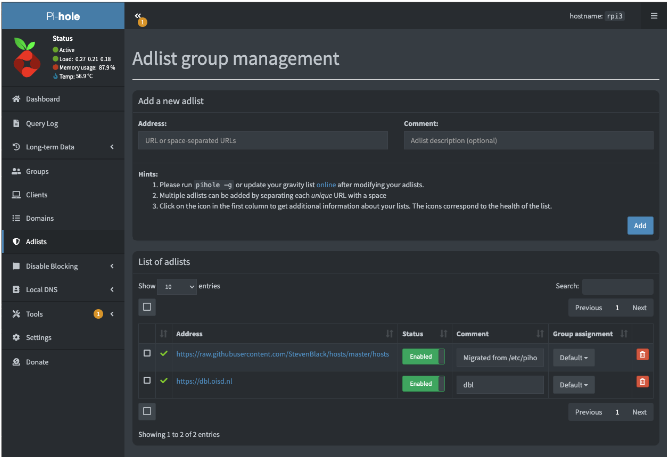The width and height of the screenshot is (667, 457).
Task: Toggle Enabled switch for dbl.oisd.nl list
Action: [x=423, y=384]
